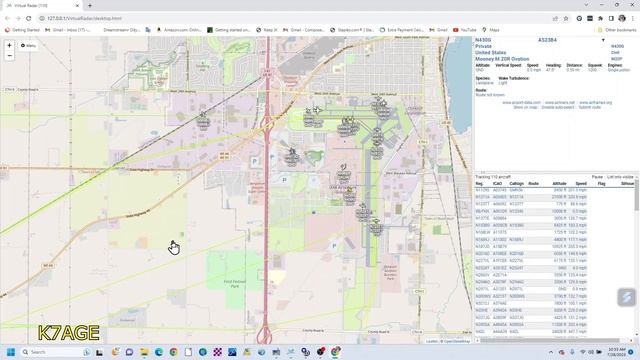Select airplane marker at runway west end

[x=317, y=110]
